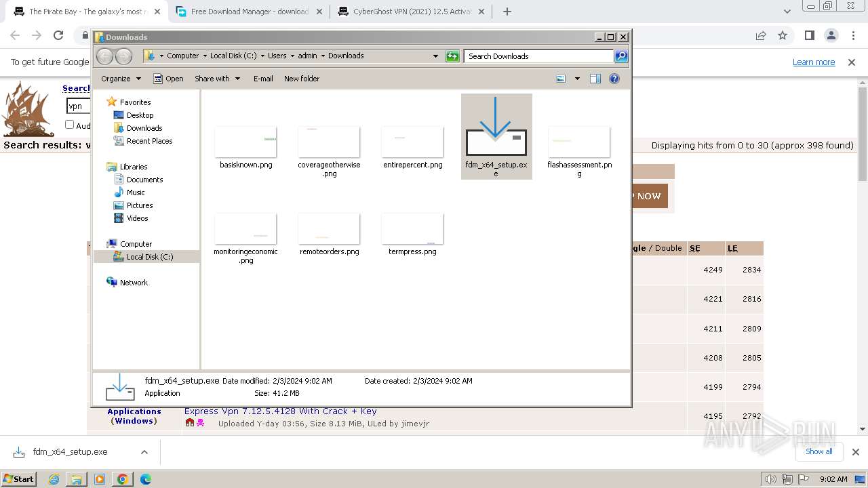Go back in Chrome browser
Image resolution: width=868 pixels, height=488 pixels.
[x=15, y=36]
